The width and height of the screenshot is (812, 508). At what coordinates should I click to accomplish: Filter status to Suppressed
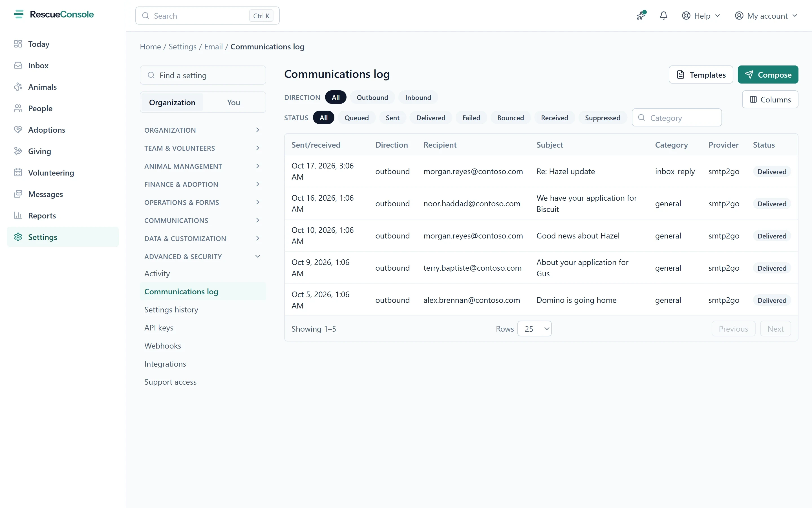(602, 118)
